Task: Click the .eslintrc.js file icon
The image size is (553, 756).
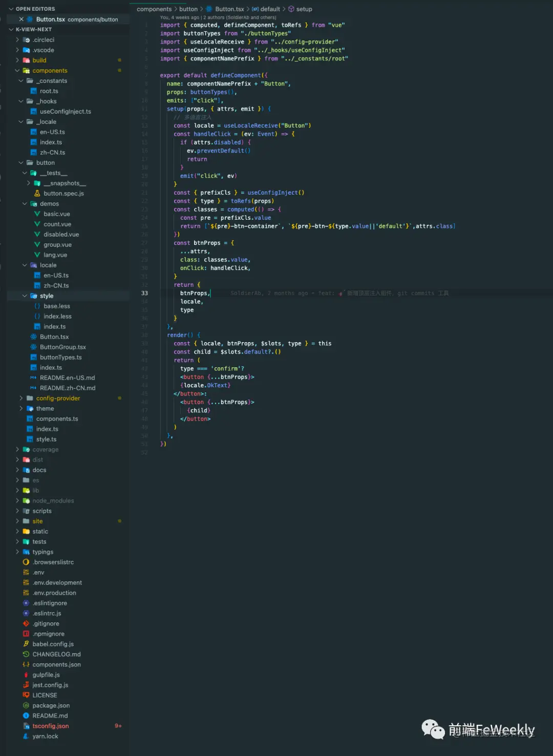Action: pyautogui.click(x=26, y=613)
